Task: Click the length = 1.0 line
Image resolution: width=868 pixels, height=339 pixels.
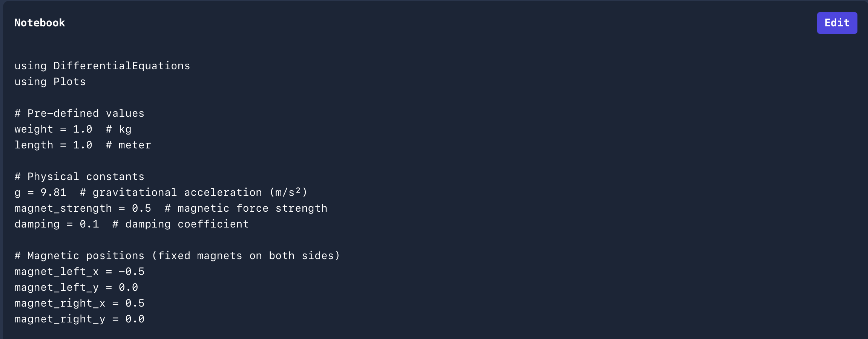Action: pyautogui.click(x=53, y=145)
